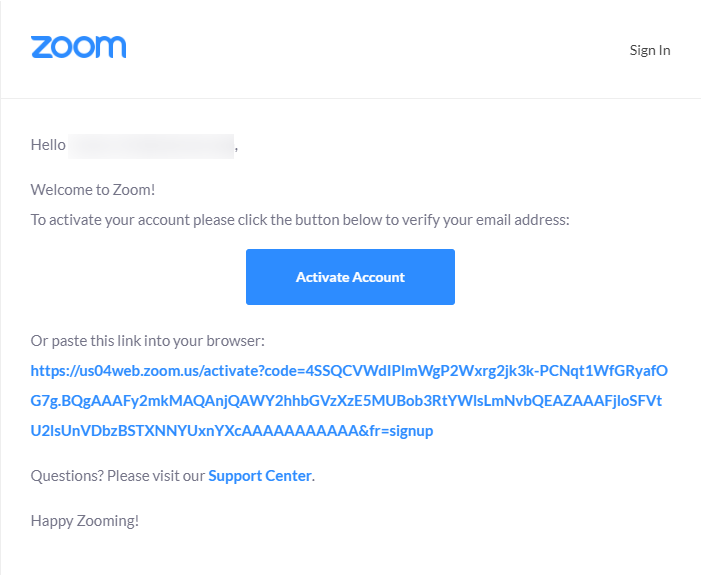Click the word Center in Support Center
This screenshot has height=575, width=701.
pyautogui.click(x=288, y=476)
